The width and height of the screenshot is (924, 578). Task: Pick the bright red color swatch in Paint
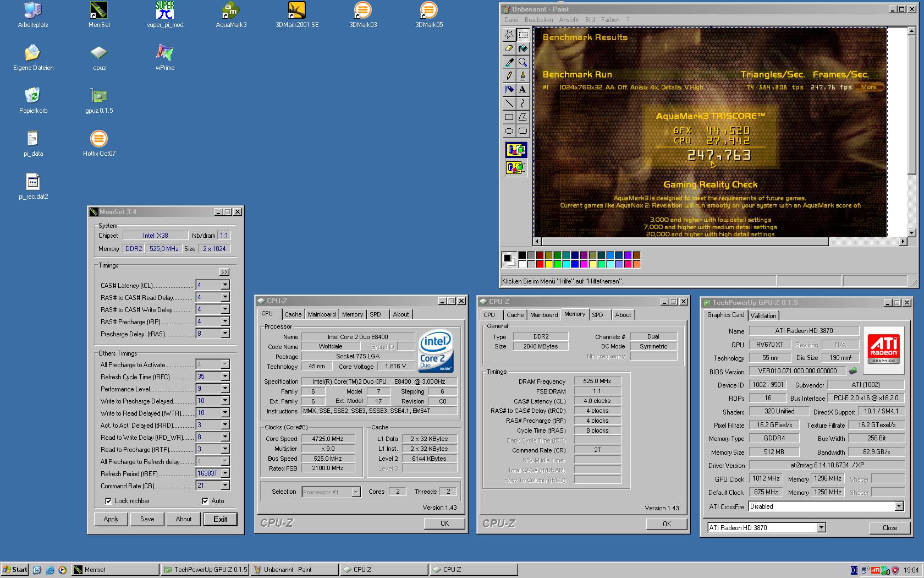pyautogui.click(x=540, y=264)
